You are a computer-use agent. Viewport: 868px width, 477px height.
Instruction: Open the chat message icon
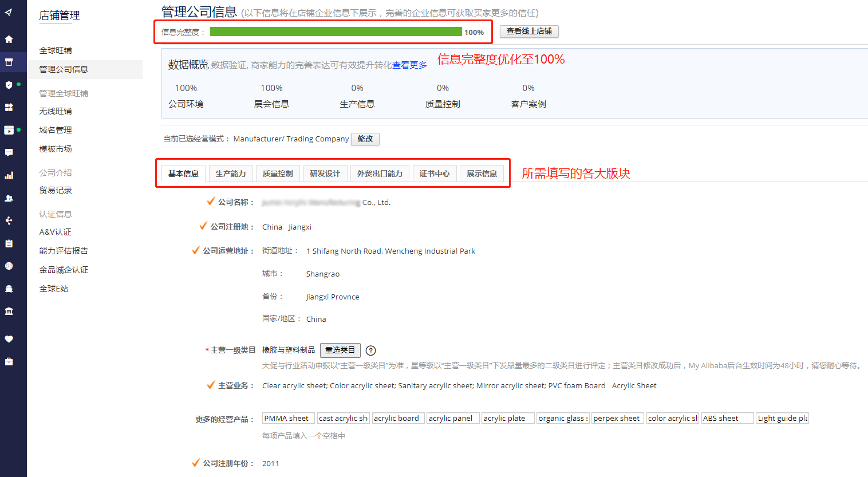[x=9, y=152]
